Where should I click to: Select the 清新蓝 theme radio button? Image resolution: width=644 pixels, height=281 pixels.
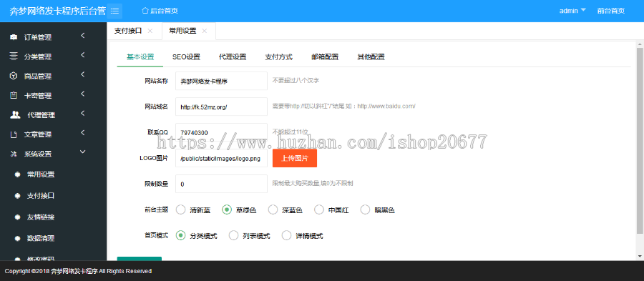click(180, 209)
